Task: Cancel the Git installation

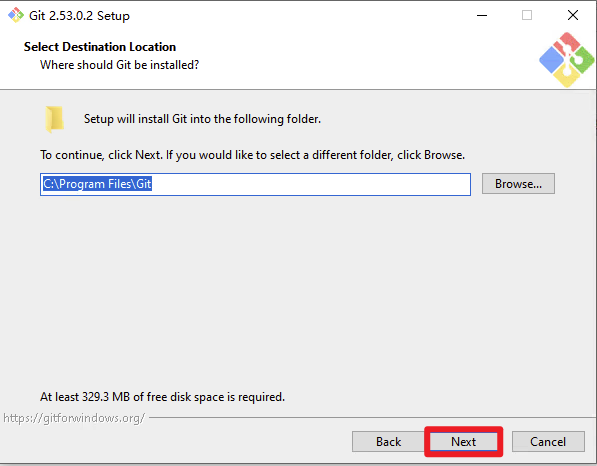Action: (x=548, y=442)
